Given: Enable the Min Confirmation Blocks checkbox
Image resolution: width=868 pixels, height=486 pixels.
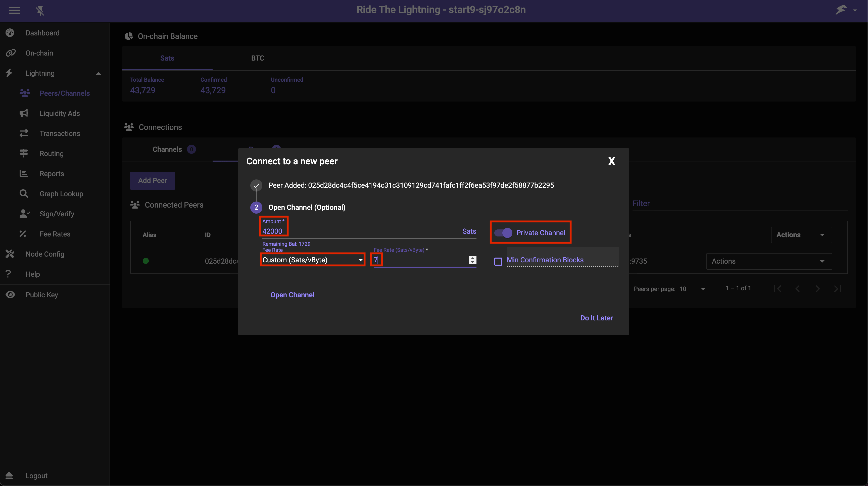Looking at the screenshot, I should pos(498,261).
